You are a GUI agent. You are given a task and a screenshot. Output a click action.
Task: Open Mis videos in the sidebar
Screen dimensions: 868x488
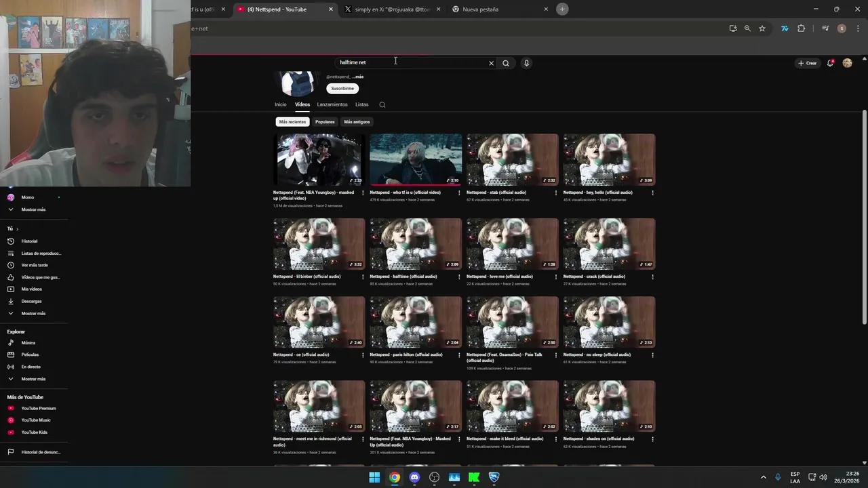click(x=33, y=289)
